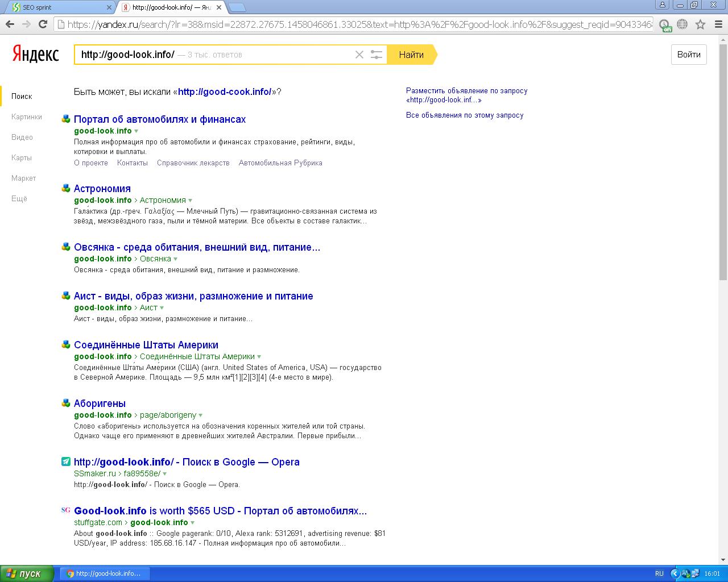Image resolution: width=728 pixels, height=582 pixels.
Task: Click the Войти login button
Action: [x=689, y=55]
